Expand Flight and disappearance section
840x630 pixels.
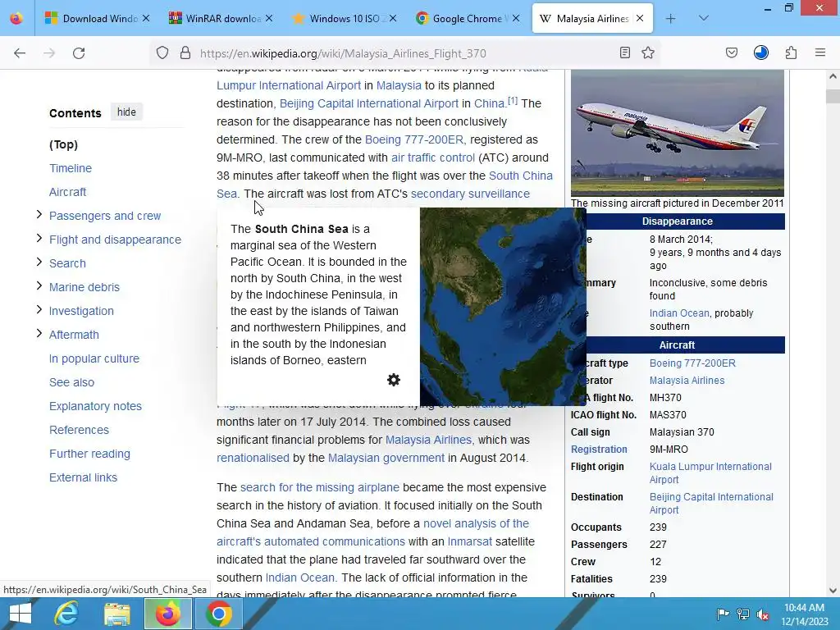(x=39, y=239)
